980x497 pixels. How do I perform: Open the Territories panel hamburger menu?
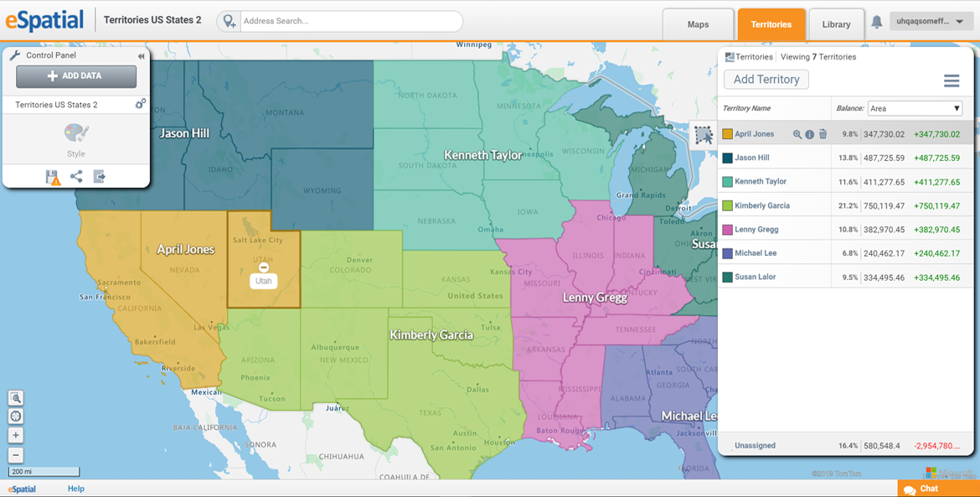[x=952, y=80]
